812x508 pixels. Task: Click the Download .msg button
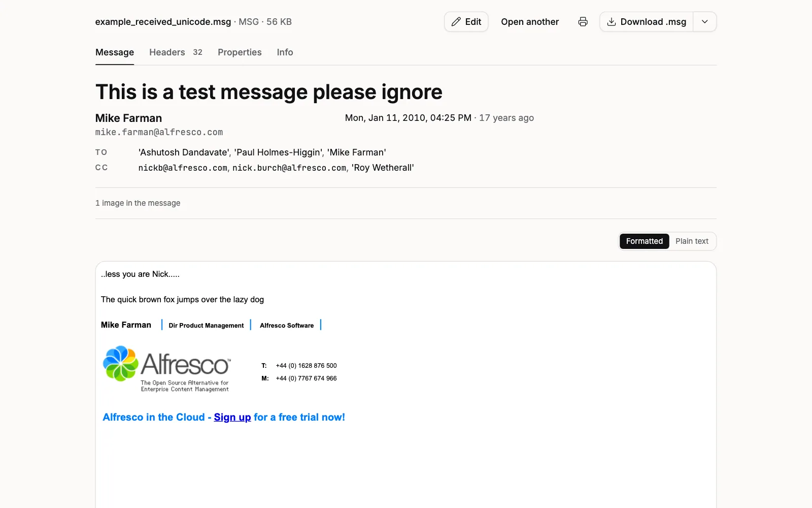pos(646,22)
